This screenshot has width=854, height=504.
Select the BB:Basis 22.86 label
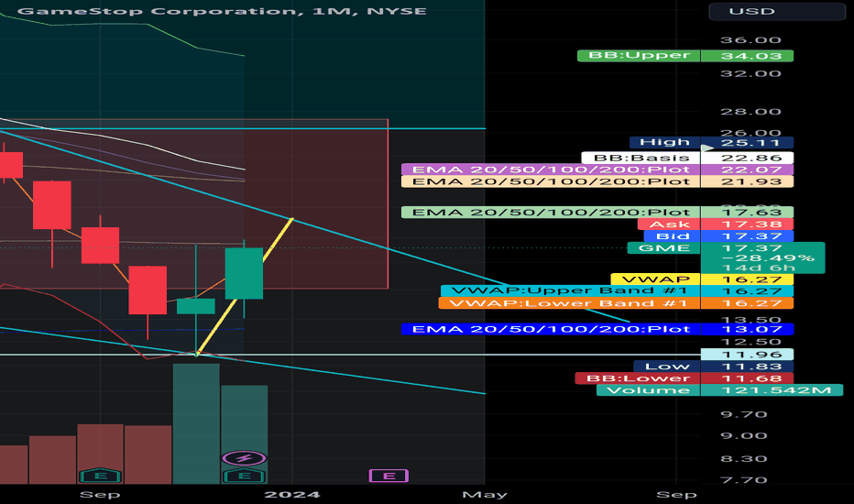687,158
